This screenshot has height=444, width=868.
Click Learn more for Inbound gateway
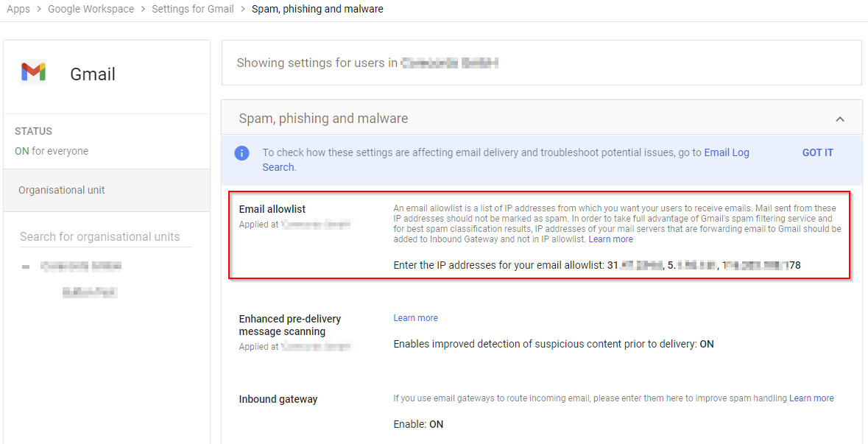(811, 398)
